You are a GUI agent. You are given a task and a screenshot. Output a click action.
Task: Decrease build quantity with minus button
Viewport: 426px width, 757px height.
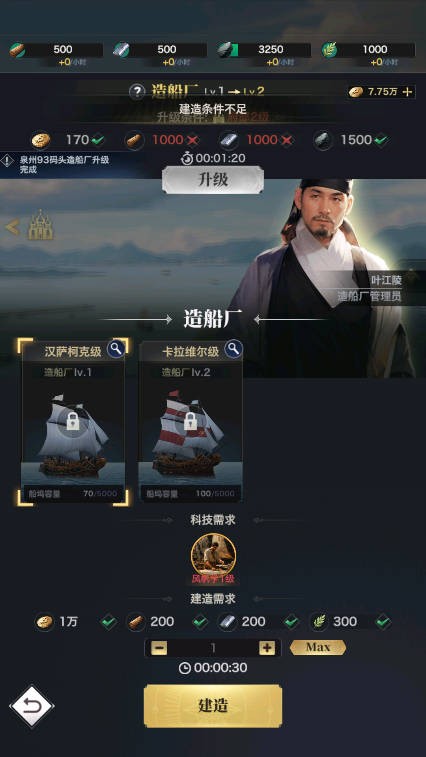click(x=159, y=648)
